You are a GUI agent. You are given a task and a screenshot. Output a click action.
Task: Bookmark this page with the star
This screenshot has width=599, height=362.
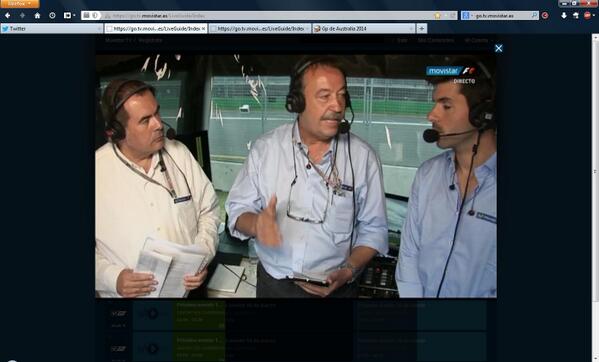click(x=437, y=16)
